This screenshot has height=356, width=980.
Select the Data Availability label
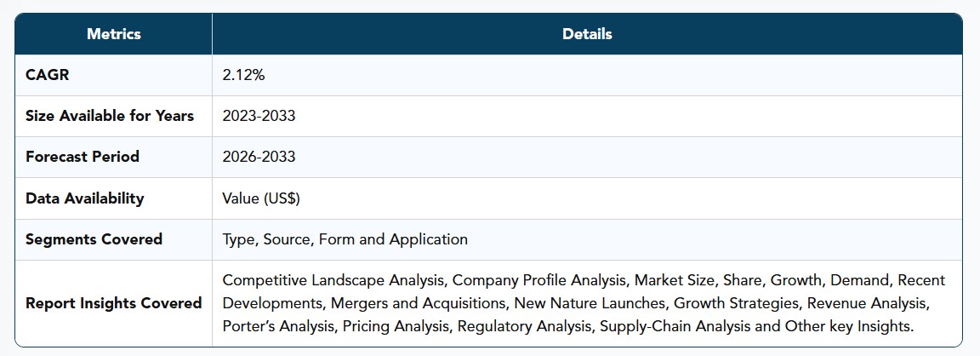[x=85, y=198]
